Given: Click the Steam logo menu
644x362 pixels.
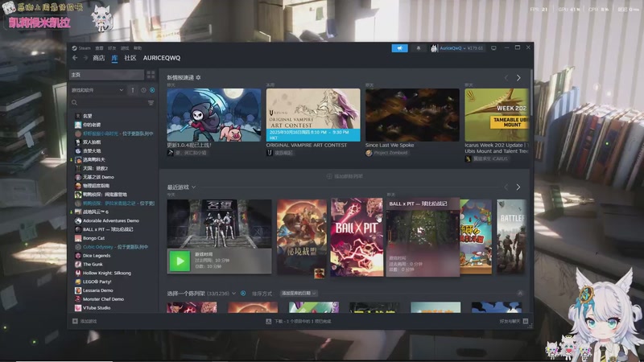Looking at the screenshot, I should [74, 48].
